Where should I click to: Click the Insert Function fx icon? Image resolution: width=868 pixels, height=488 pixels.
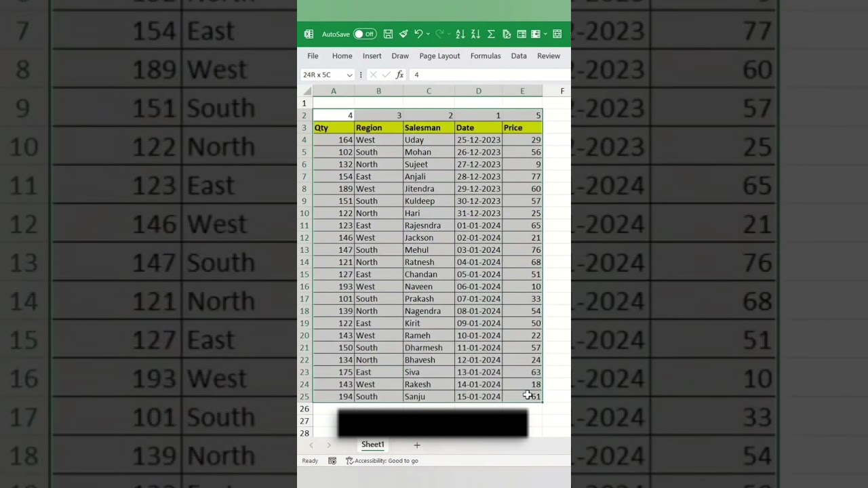click(399, 75)
